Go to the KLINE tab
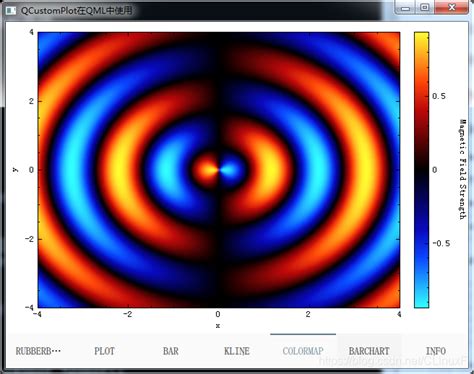This screenshot has height=374, width=474. pos(237,351)
